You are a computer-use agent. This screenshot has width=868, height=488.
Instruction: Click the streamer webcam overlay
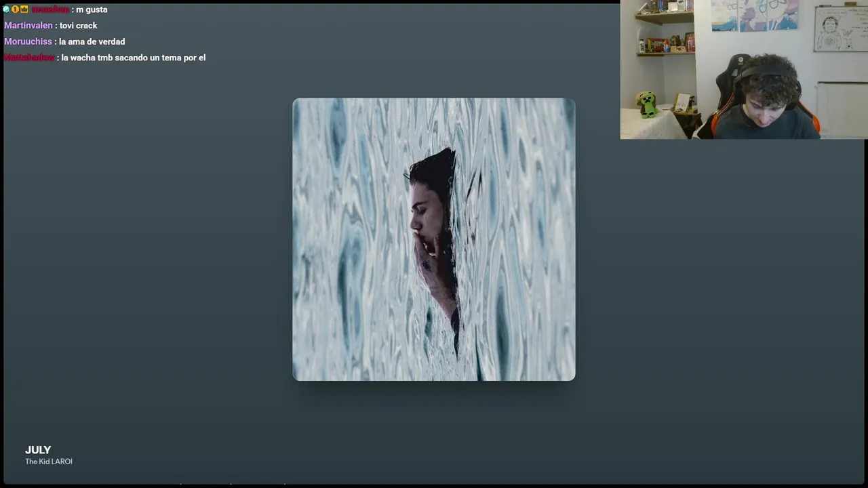point(744,70)
